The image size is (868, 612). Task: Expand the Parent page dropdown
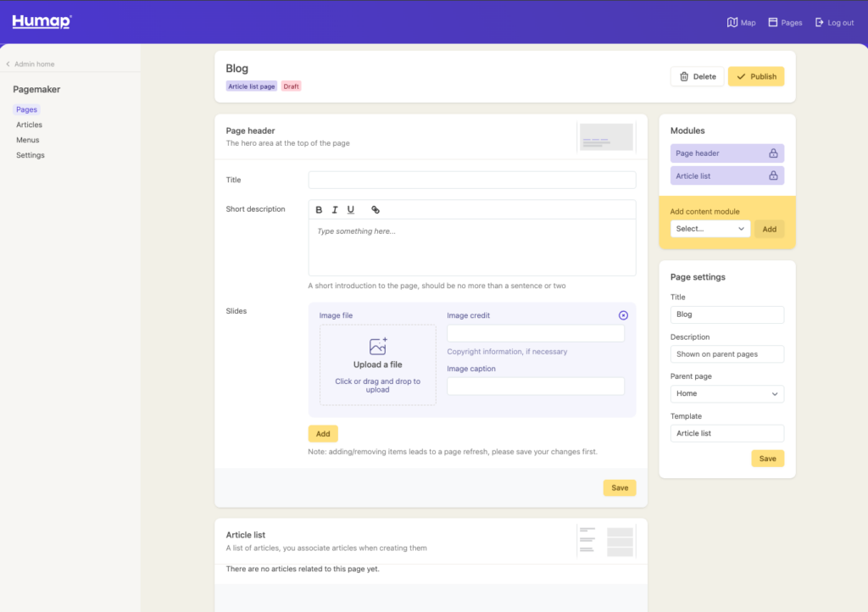(726, 394)
